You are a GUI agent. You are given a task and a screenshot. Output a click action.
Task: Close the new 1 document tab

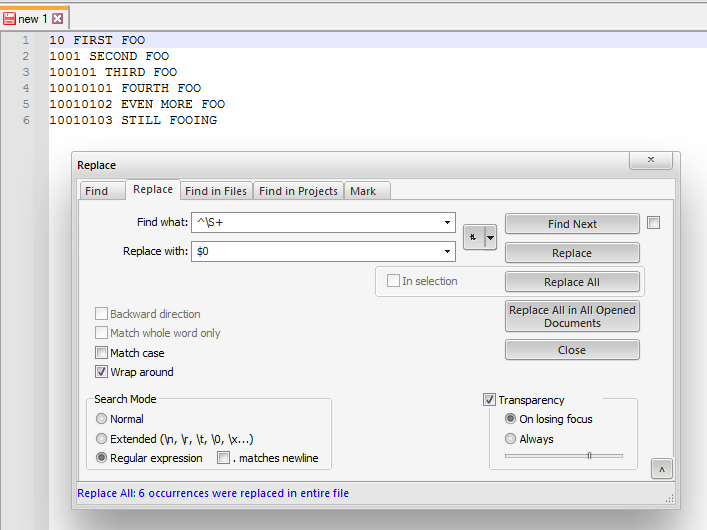click(57, 19)
